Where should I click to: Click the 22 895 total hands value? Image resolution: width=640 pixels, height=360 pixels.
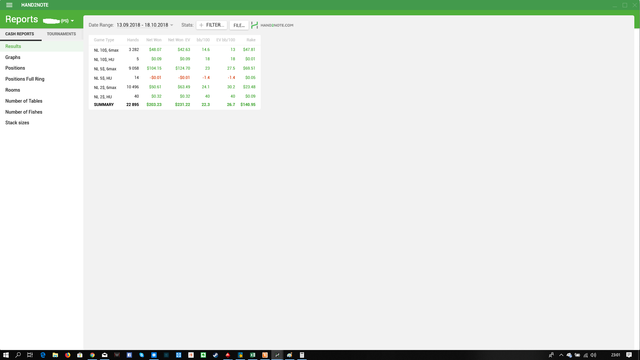(x=133, y=105)
